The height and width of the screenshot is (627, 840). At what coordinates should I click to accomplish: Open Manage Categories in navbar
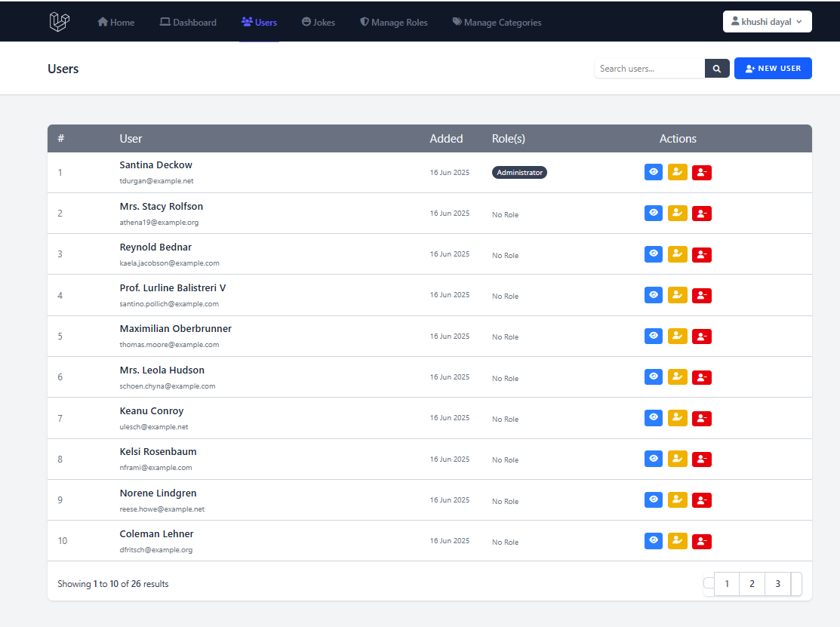tap(497, 23)
